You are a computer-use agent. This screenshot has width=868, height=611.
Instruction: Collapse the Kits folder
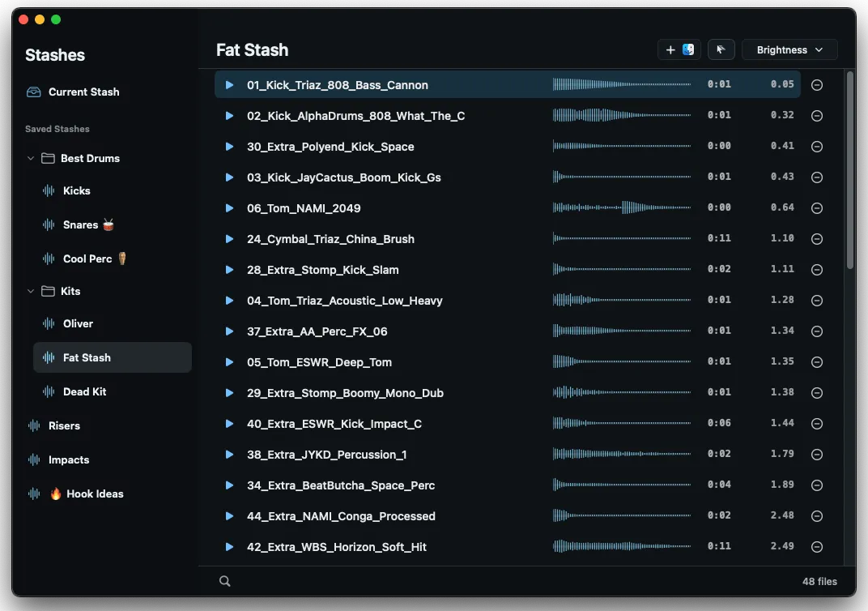pyautogui.click(x=31, y=292)
